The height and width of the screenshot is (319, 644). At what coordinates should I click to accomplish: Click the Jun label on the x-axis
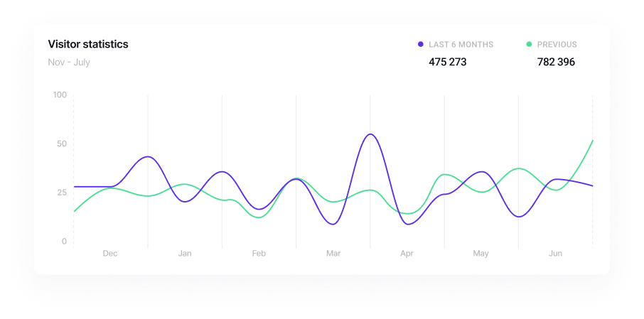556,254
